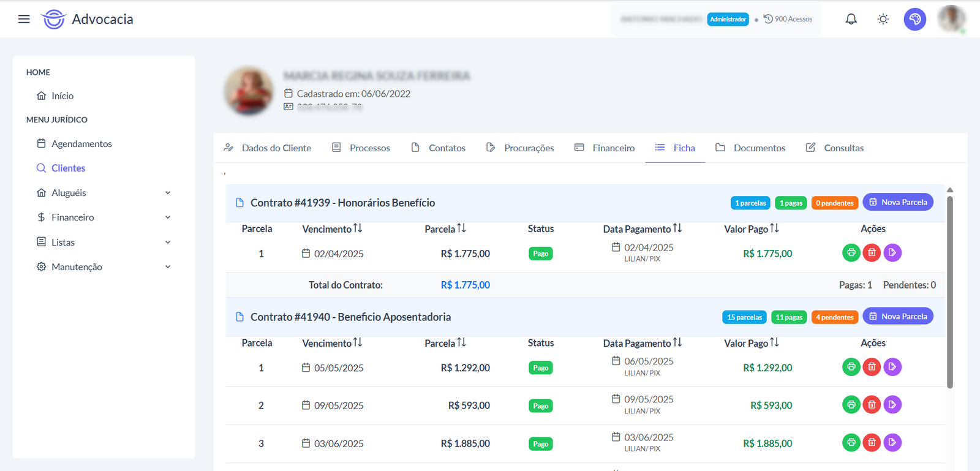
Task: Go to Início in sidebar
Action: pyautogui.click(x=55, y=96)
